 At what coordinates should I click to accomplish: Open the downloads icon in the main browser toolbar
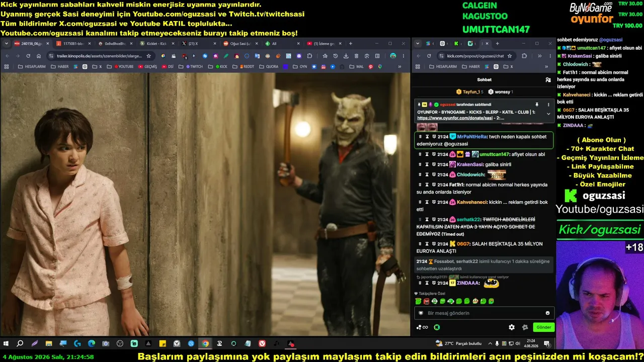pos(346,56)
